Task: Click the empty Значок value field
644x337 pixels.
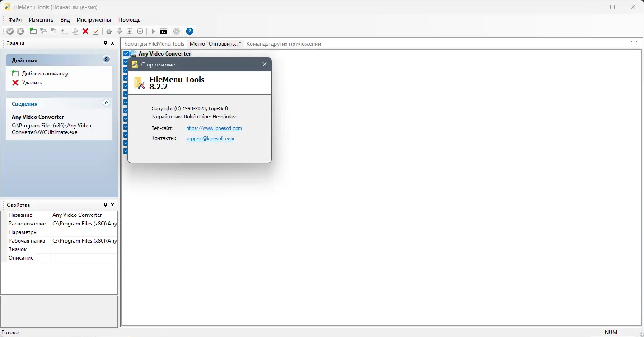Action: [x=84, y=249]
